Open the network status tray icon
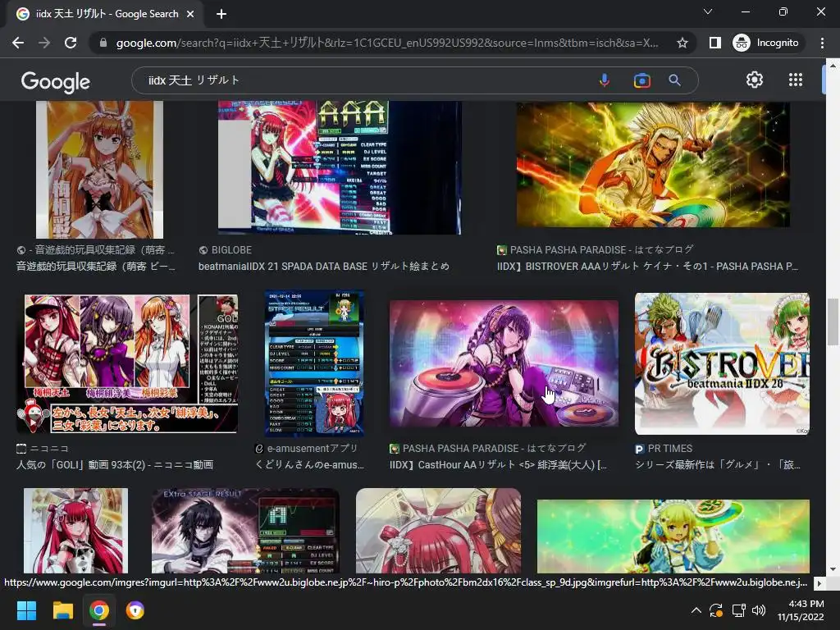840x630 pixels. coord(739,610)
